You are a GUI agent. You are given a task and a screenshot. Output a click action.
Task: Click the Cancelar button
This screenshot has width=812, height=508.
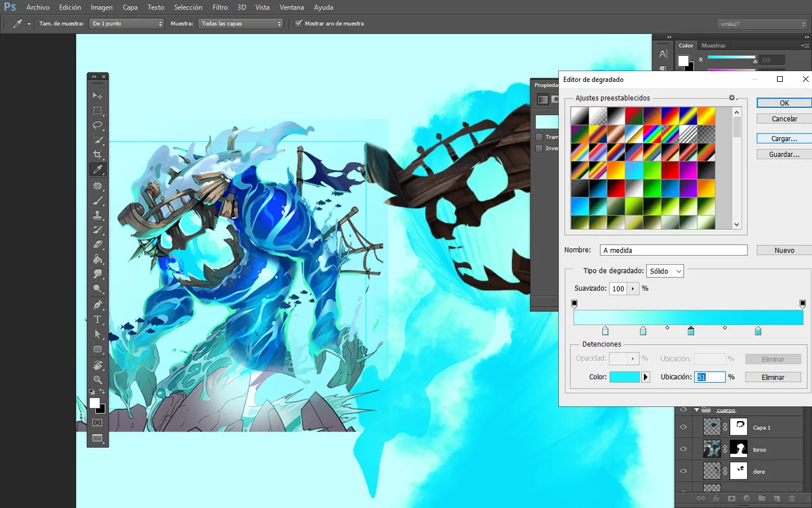click(x=784, y=119)
